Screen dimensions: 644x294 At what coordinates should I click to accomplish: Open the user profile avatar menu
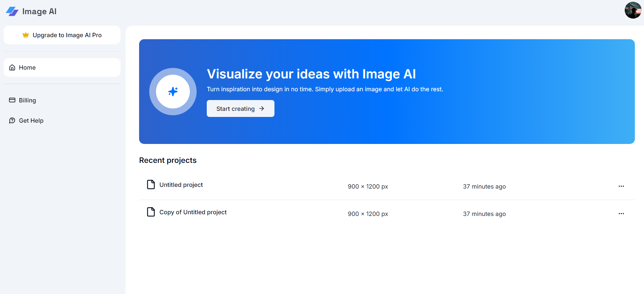pos(633,10)
